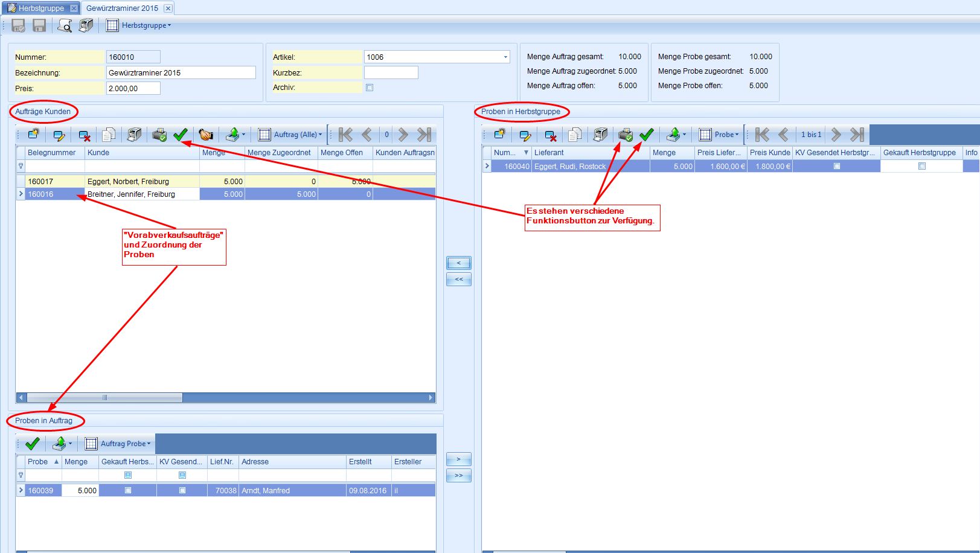Click the single right arrow transfer button
Viewport: 980px width, 553px height.
459,459
